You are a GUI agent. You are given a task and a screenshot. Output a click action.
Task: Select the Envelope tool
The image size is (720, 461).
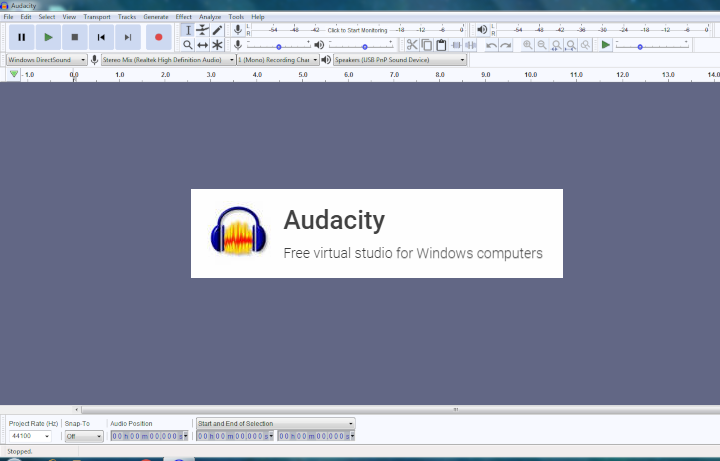click(x=202, y=30)
